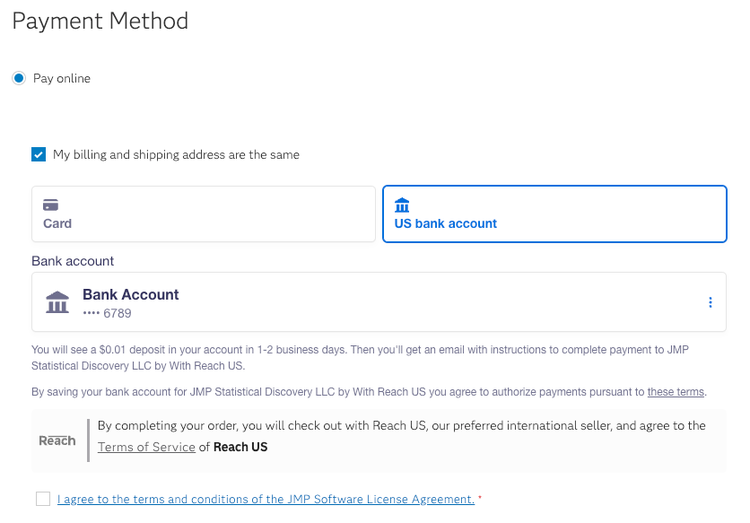Screen dimensions: 750x523
Task: Tick the JMP license agreement checkbox
Action: point(42,499)
